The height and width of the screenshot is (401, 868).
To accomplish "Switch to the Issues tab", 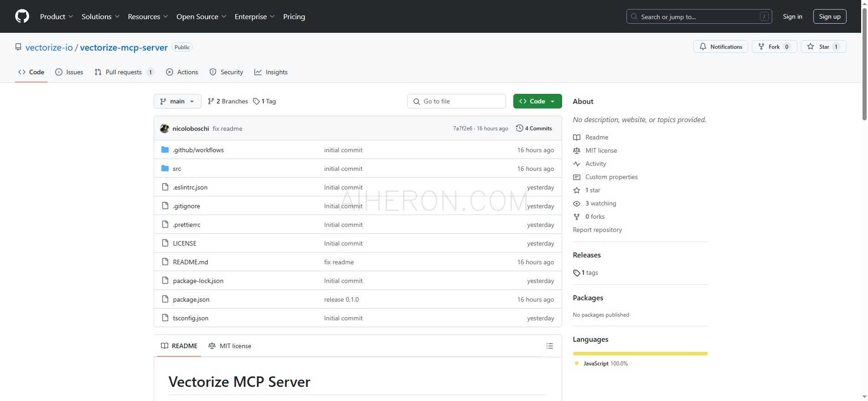I will point(69,72).
